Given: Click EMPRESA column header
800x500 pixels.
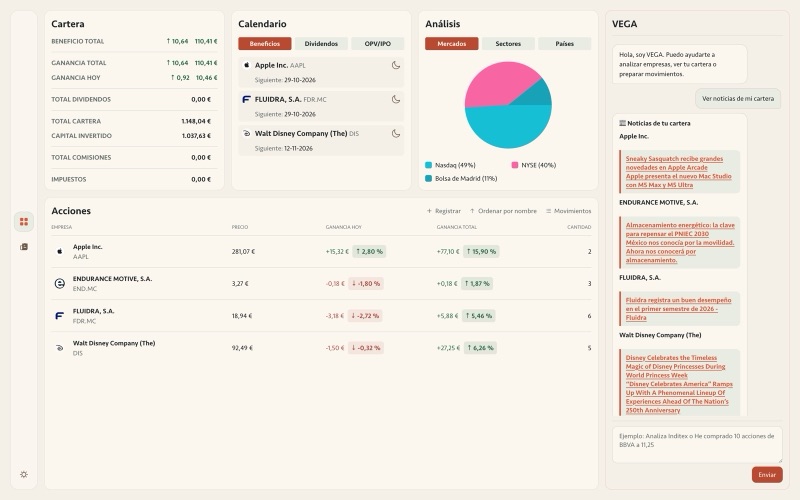Looking at the screenshot, I should [x=61, y=227].
